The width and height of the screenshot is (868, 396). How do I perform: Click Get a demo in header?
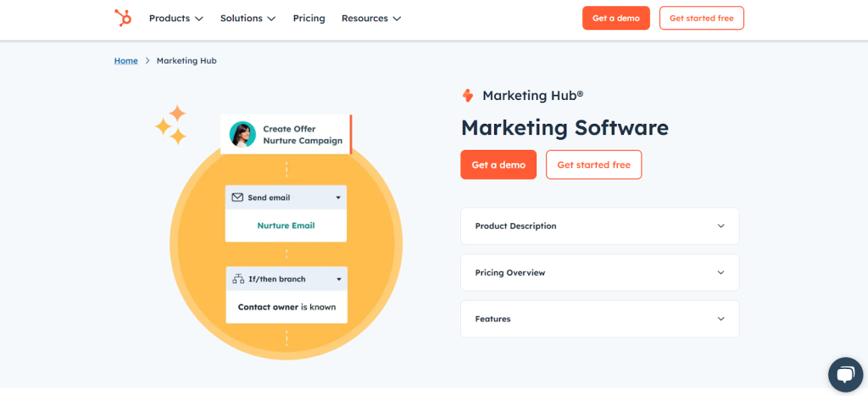point(616,18)
